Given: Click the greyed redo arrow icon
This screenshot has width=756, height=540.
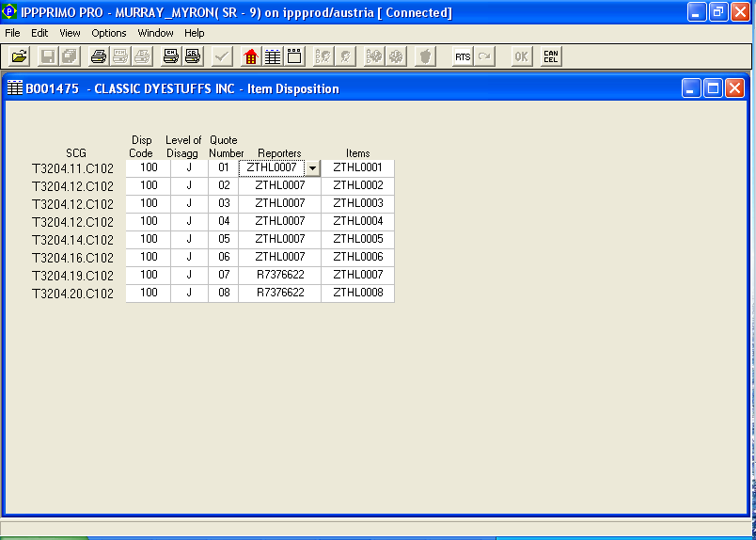Looking at the screenshot, I should click(484, 57).
